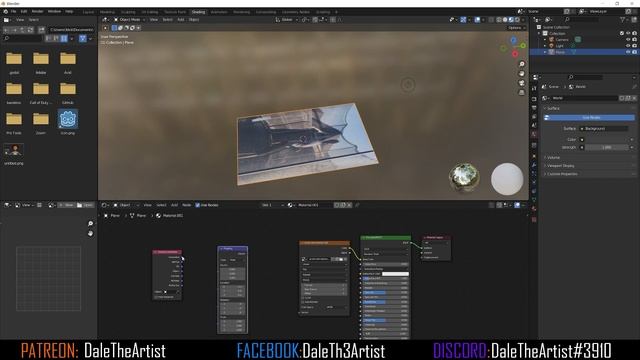
Task: Switch perspective/orthographic grid icon in viewport
Action: point(522,93)
